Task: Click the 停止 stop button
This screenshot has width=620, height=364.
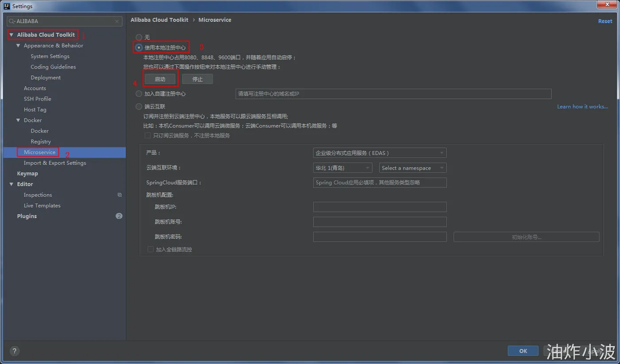Action: pyautogui.click(x=198, y=79)
